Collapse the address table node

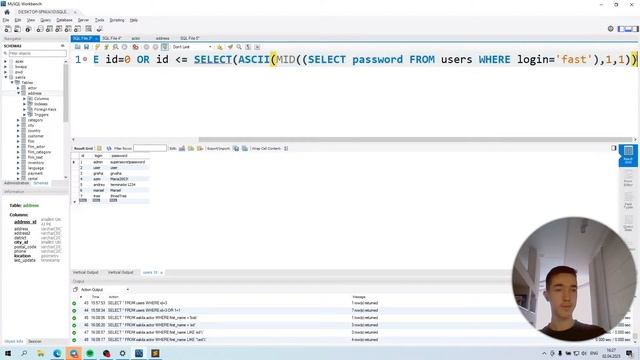click(18, 93)
